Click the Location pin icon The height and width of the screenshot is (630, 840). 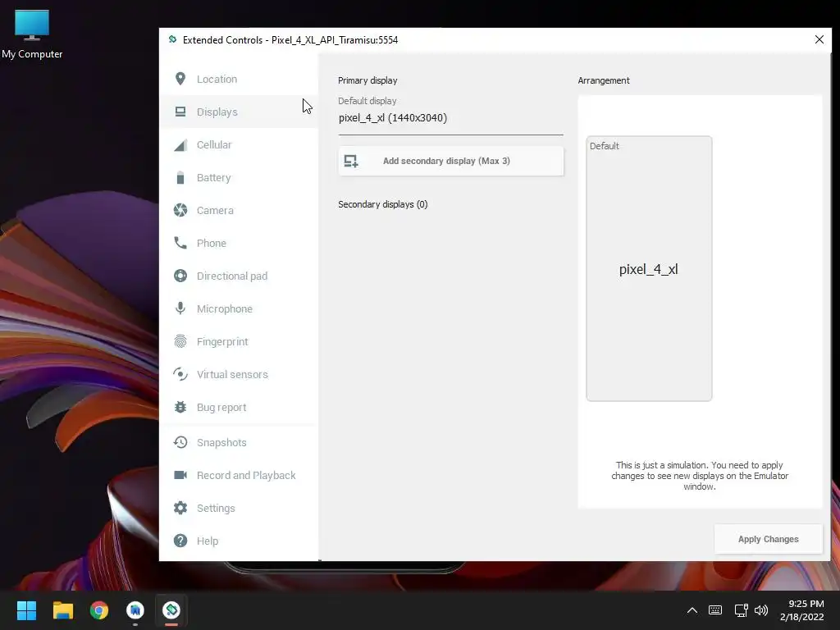coord(180,79)
